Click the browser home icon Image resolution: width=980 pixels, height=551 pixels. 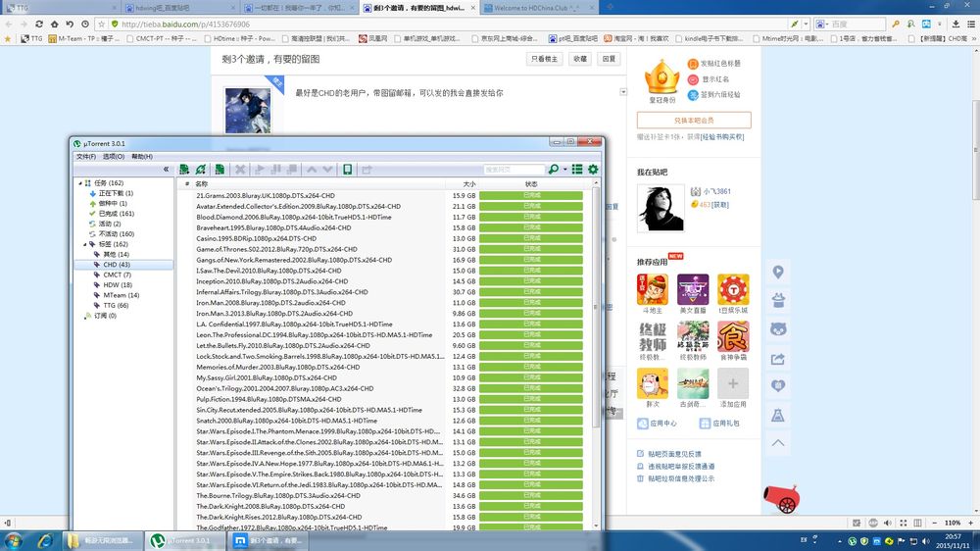pos(54,24)
